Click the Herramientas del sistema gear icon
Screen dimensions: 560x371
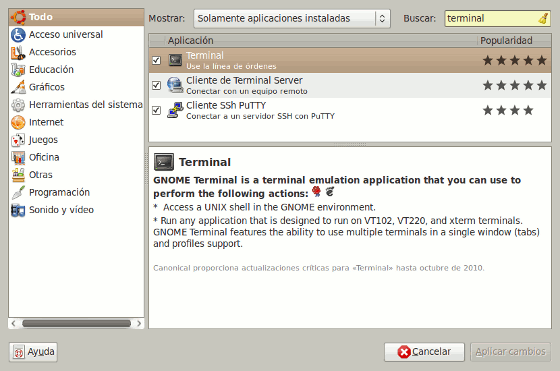[x=18, y=105]
